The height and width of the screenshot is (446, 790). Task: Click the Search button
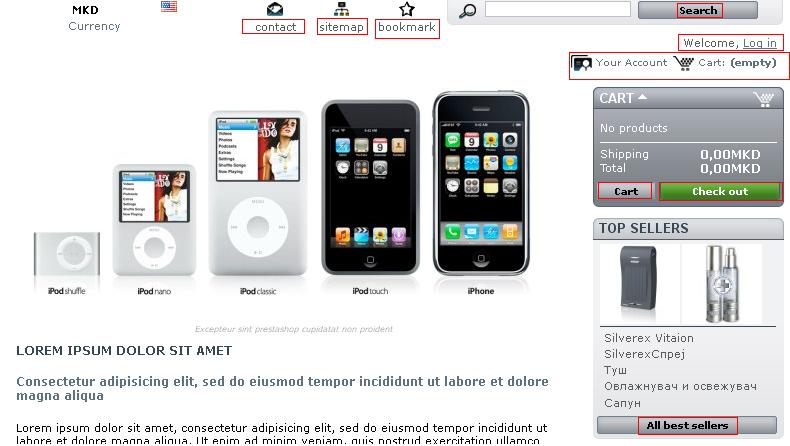tap(698, 10)
